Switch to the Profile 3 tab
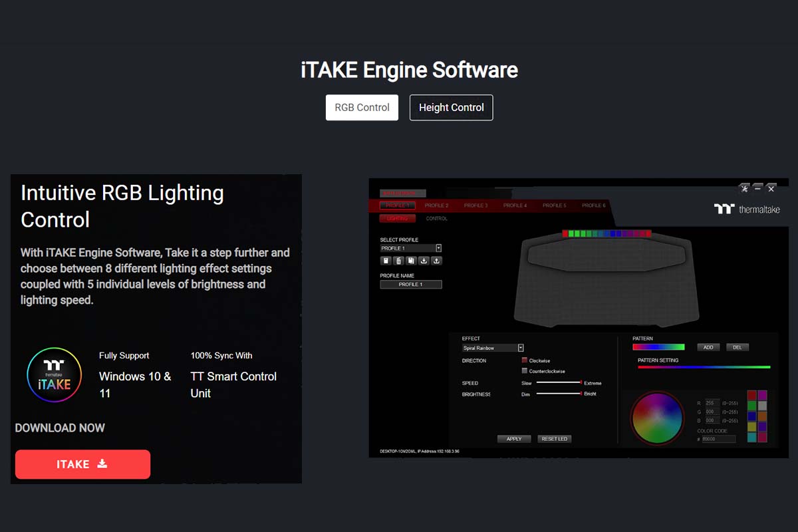Viewport: 798px width, 532px height. (x=475, y=205)
